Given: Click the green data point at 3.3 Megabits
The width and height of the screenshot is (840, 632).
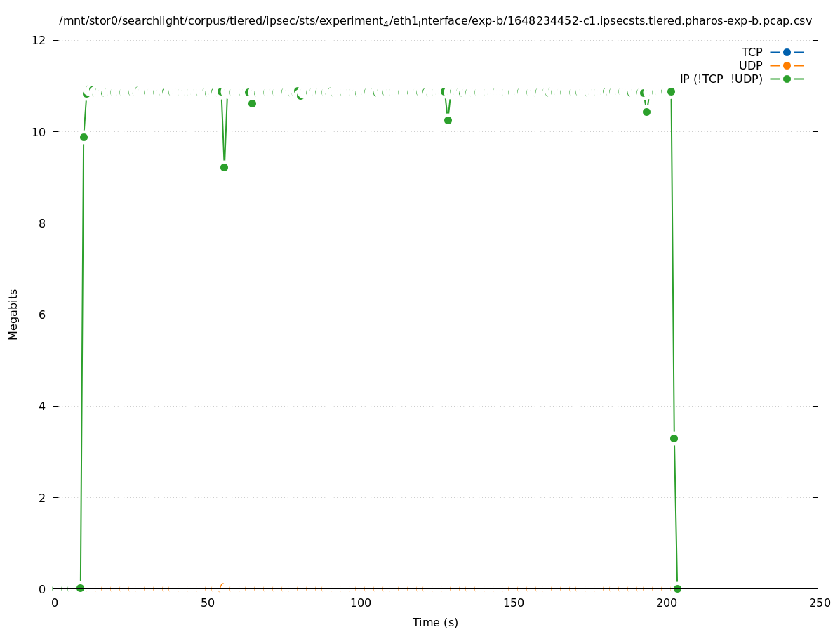Looking at the screenshot, I should pos(674,438).
